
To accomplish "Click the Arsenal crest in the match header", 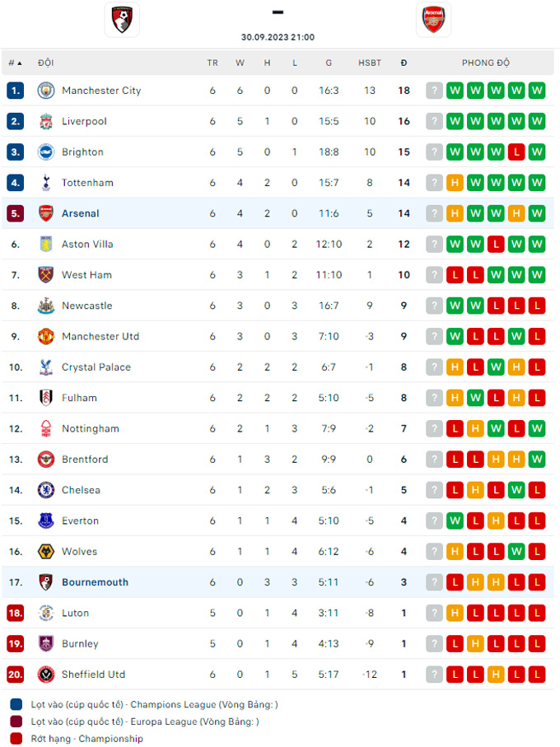I will point(433,20).
